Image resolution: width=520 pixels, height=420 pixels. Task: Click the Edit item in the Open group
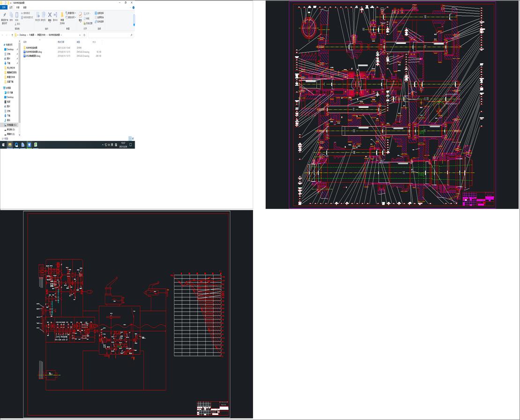tap(87, 19)
